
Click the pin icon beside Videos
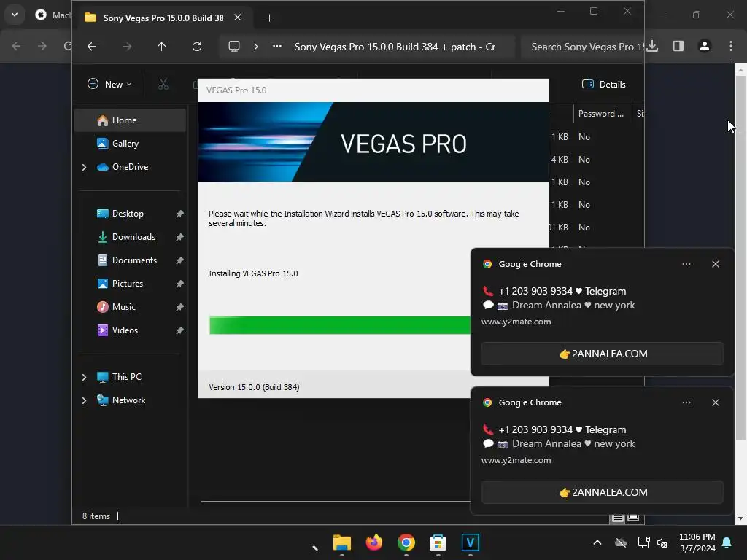pos(179,330)
